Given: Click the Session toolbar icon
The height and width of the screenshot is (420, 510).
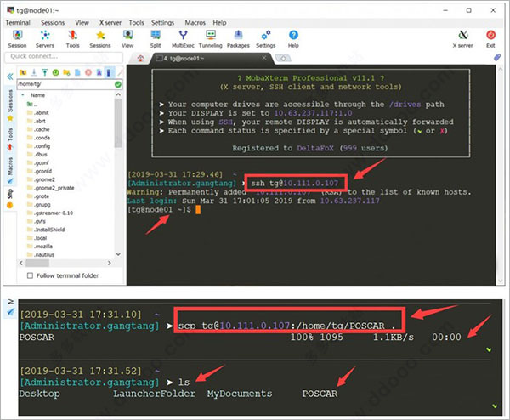Looking at the screenshot, I should [x=16, y=37].
